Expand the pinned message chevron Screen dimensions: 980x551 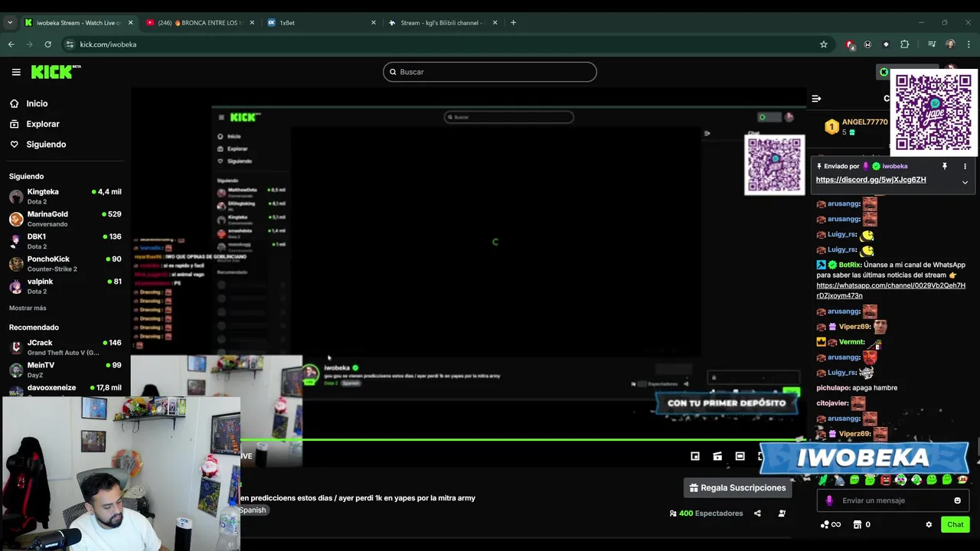pyautogui.click(x=965, y=182)
